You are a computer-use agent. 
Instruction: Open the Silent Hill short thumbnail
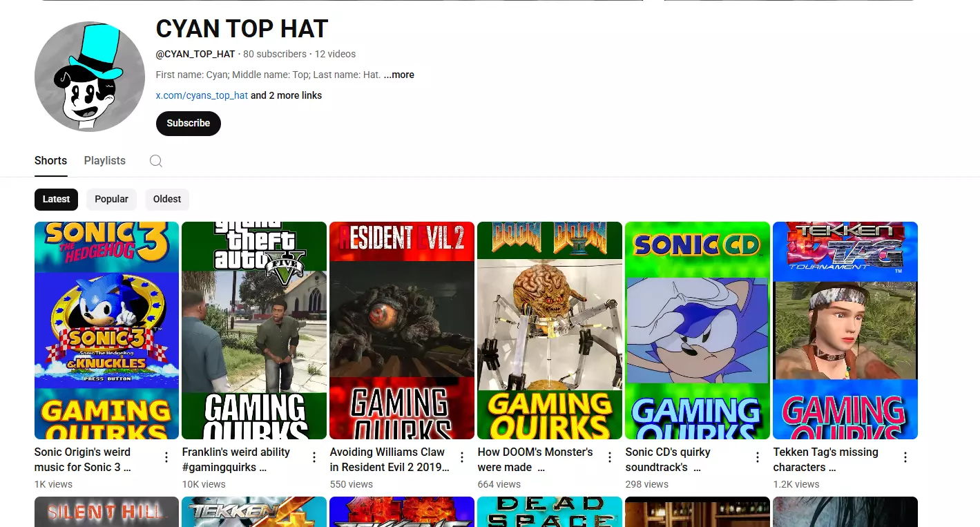(106, 512)
